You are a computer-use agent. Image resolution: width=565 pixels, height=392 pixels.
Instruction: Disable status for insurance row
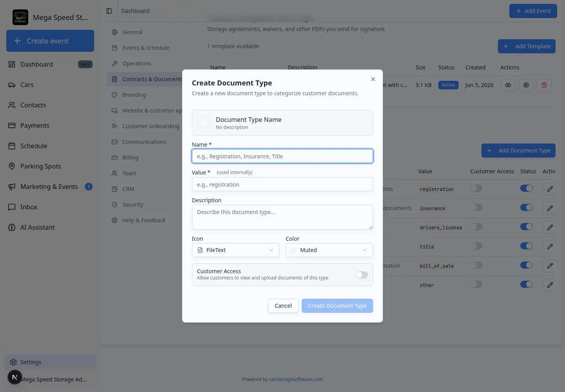[x=527, y=208]
